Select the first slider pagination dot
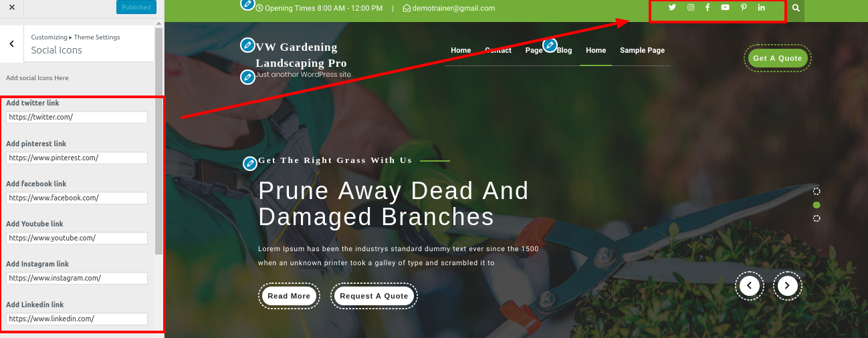Screen dimensions: 868x338 [x=817, y=192]
